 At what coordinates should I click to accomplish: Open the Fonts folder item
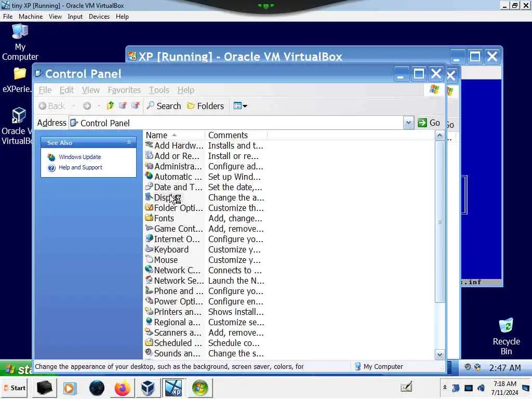click(159, 219)
